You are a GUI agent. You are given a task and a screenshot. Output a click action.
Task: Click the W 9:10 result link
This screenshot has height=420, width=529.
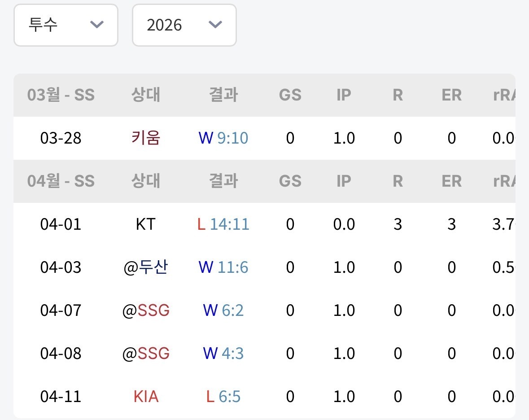pyautogui.click(x=223, y=138)
